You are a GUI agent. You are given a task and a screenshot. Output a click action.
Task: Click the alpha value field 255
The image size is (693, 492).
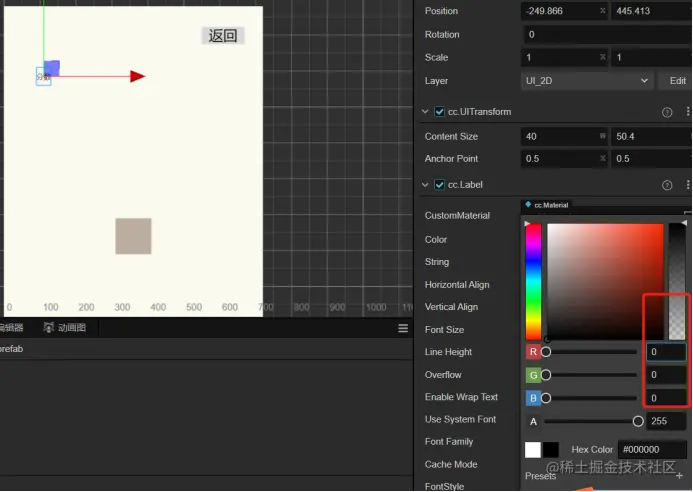coord(666,421)
